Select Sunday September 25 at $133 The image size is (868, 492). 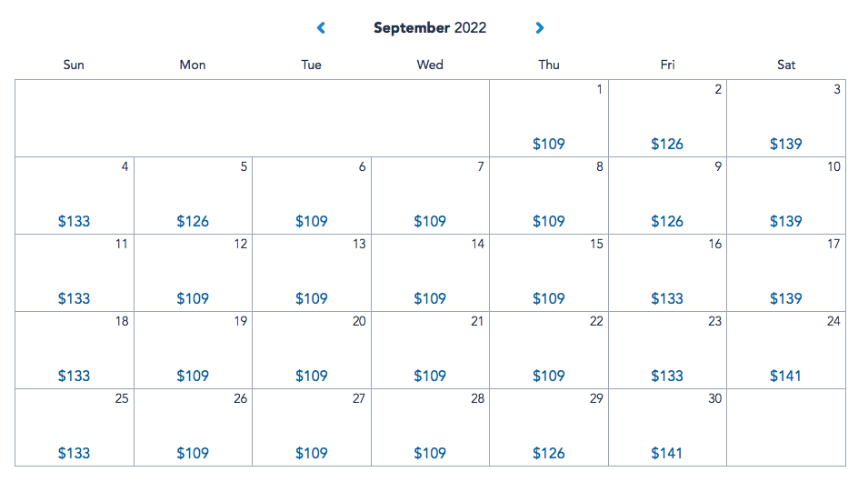tap(75, 427)
